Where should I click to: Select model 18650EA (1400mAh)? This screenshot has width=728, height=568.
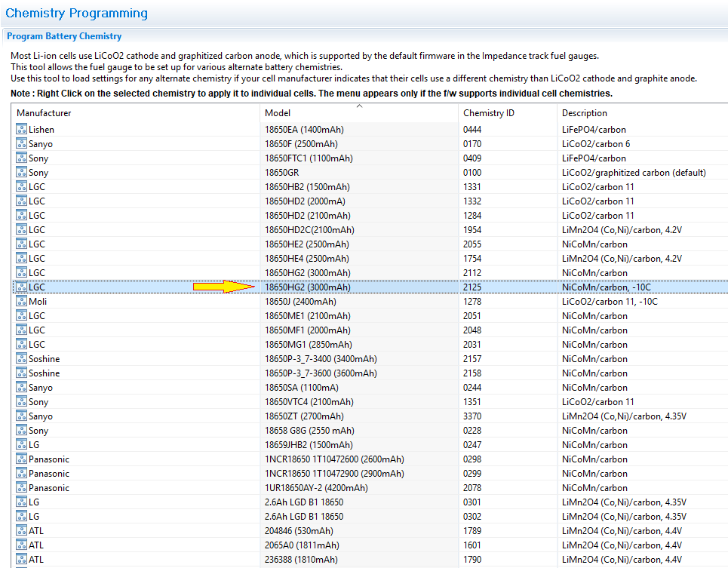(x=304, y=130)
